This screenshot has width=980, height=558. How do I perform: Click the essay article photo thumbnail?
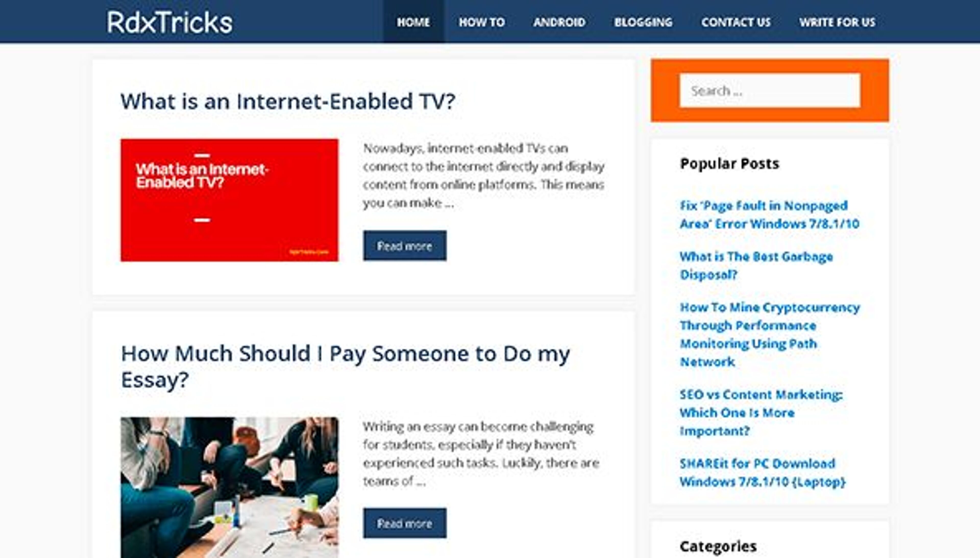click(229, 487)
